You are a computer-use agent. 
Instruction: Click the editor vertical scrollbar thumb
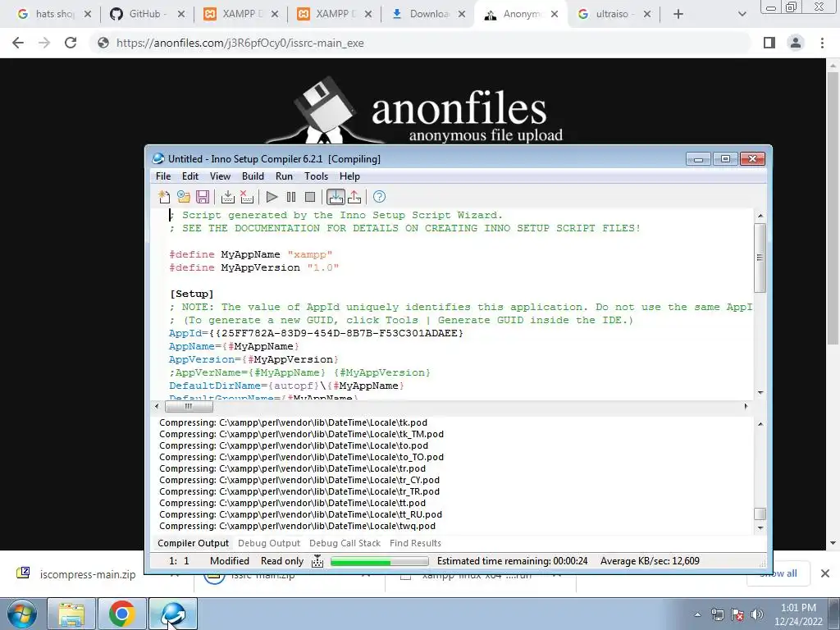coord(760,258)
